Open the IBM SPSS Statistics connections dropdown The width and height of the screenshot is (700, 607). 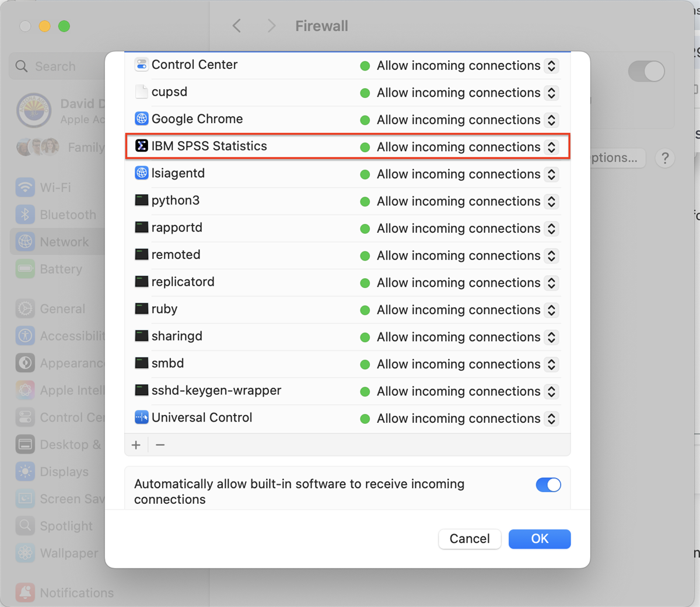click(x=551, y=147)
